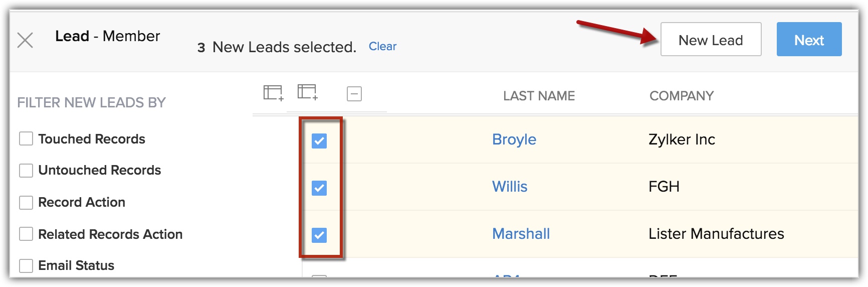This screenshot has width=868, height=287.
Task: Tick the Related Records Action filter
Action: 26,234
